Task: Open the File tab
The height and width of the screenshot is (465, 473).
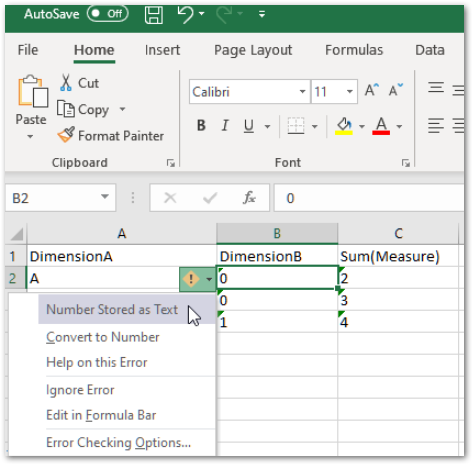Action: point(28,50)
